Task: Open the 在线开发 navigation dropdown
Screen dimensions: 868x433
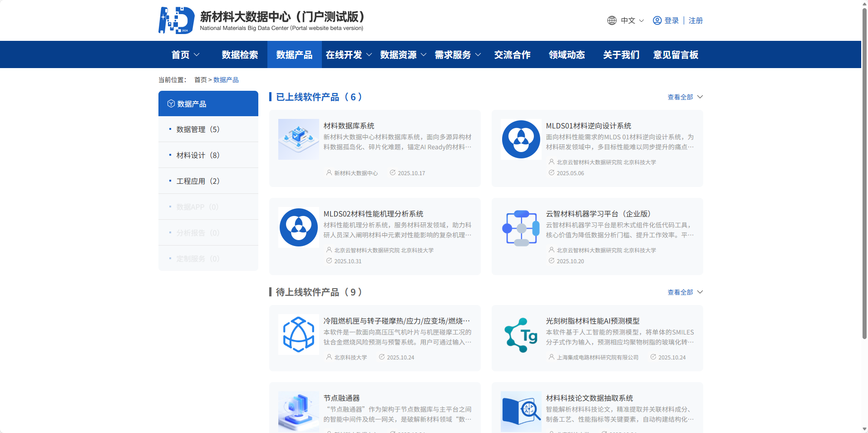Action: [x=348, y=55]
